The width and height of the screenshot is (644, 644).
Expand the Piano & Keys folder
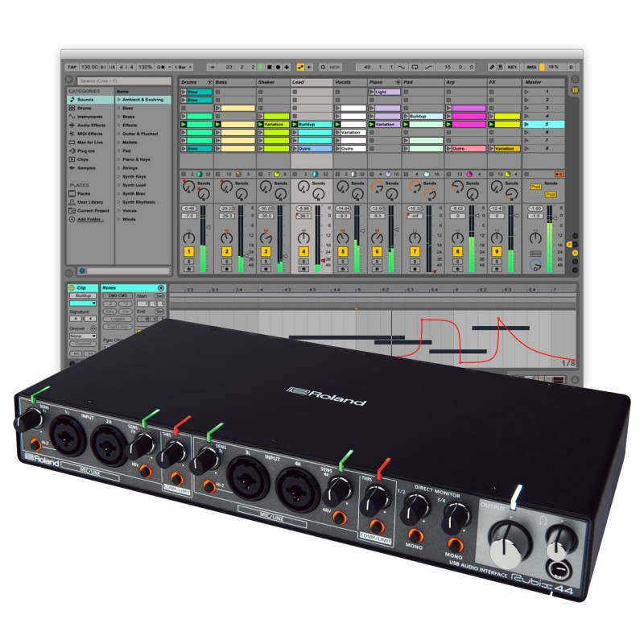click(118, 159)
